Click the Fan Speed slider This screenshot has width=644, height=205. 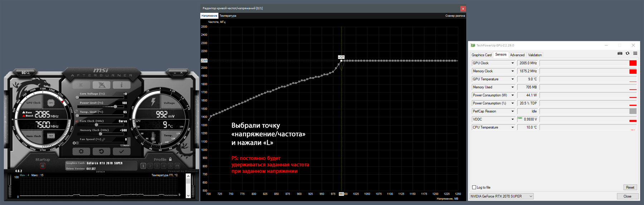[x=100, y=143]
